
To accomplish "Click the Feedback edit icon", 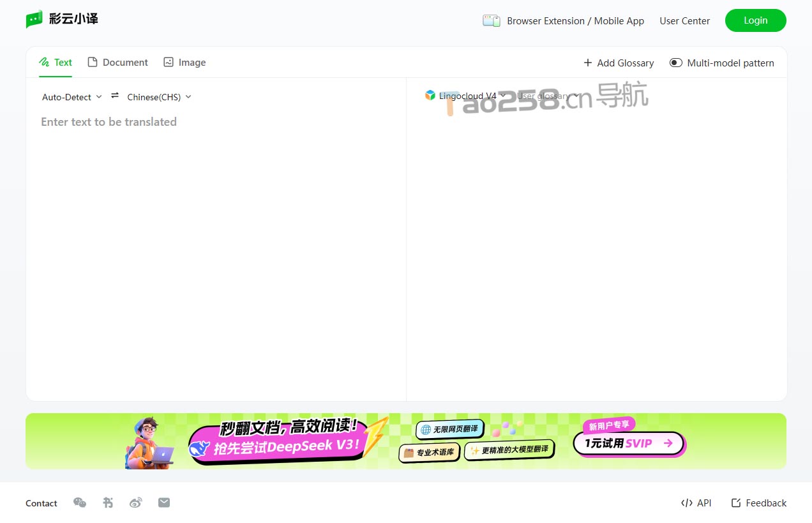I will [736, 503].
